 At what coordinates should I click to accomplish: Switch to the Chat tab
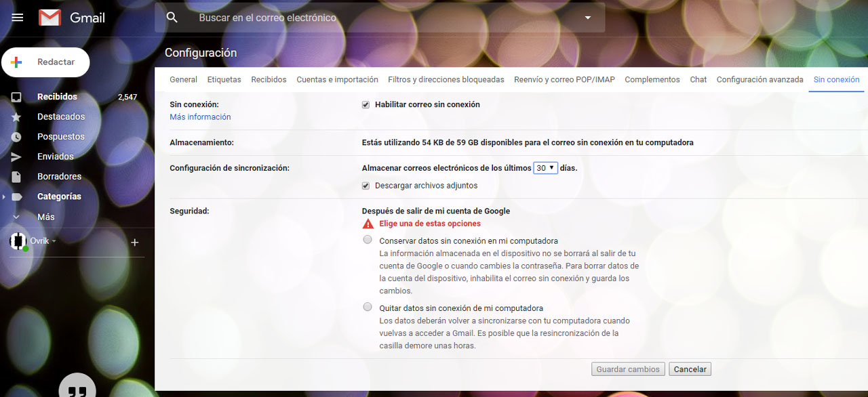coord(698,79)
